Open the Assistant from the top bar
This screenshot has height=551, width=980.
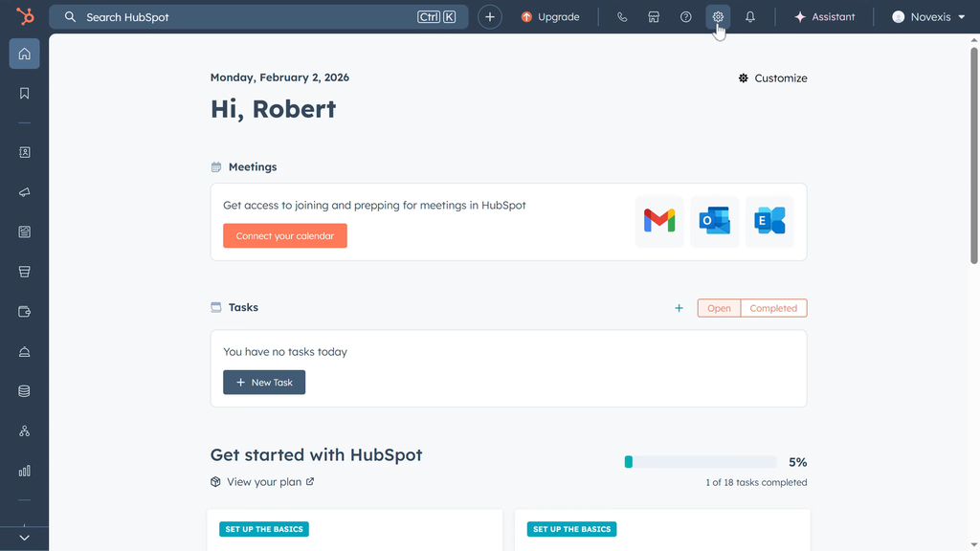(x=824, y=17)
